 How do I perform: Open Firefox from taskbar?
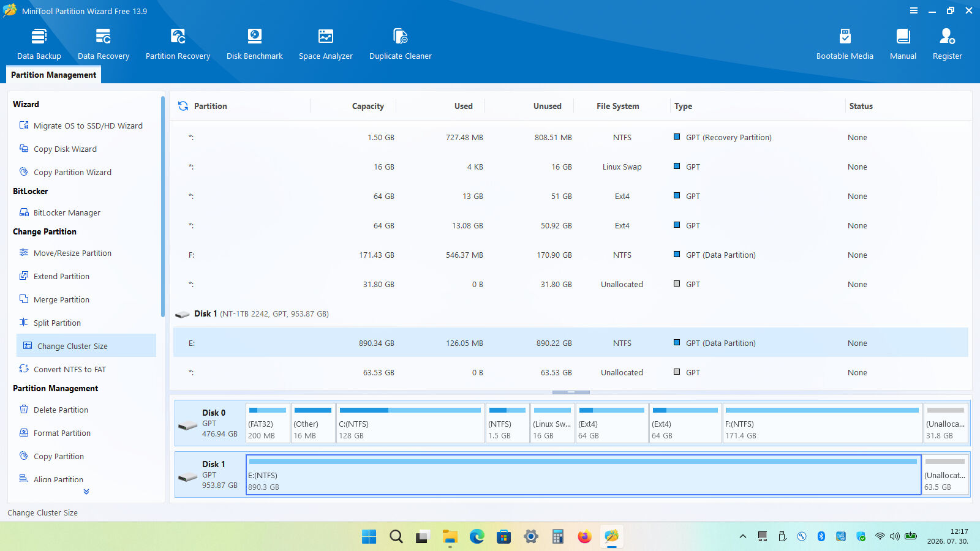click(585, 536)
